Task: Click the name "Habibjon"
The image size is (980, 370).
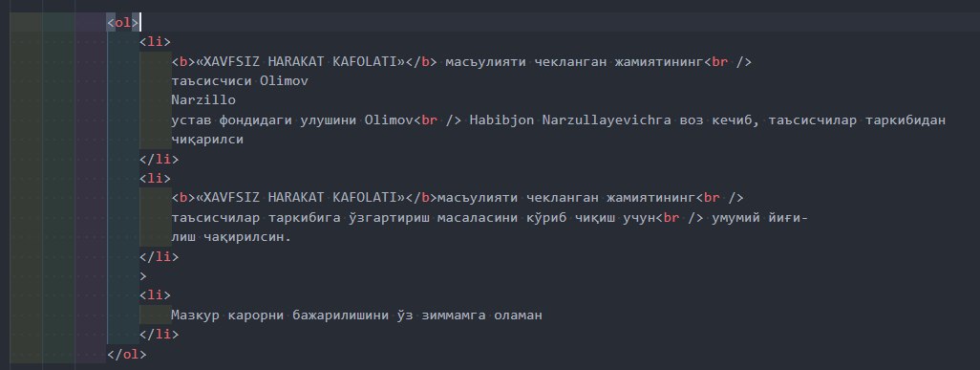Action: [501, 120]
